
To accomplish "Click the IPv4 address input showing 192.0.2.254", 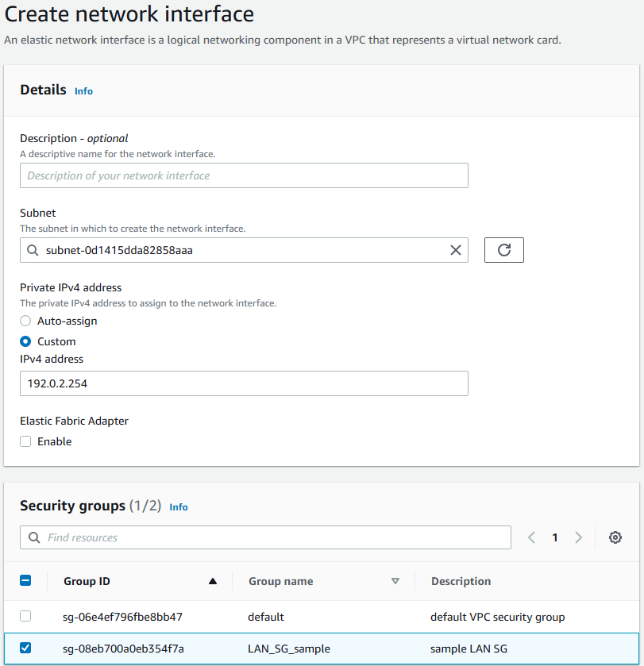I will point(244,383).
